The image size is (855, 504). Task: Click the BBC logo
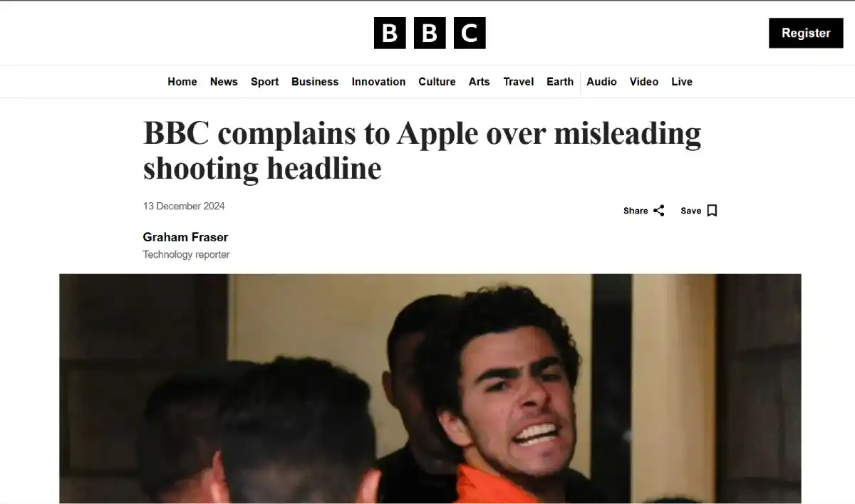(430, 33)
